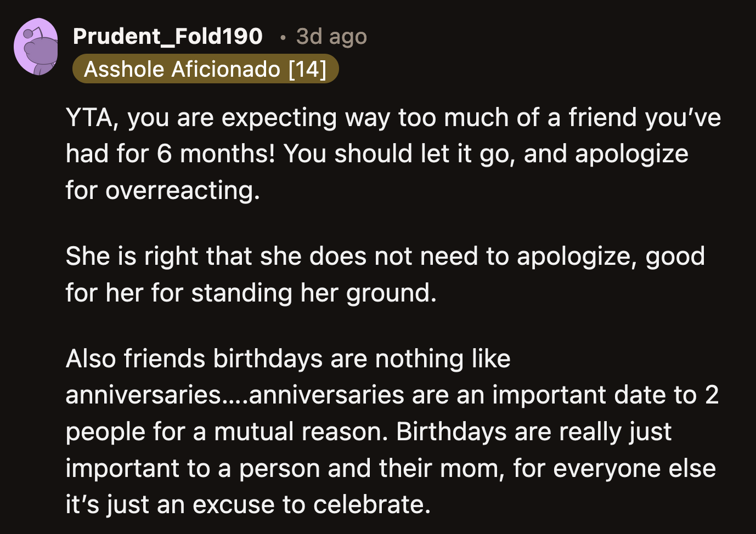The height and width of the screenshot is (534, 756).
Task: Open Prudent_Fold190's profile via their avatar
Action: point(37,47)
